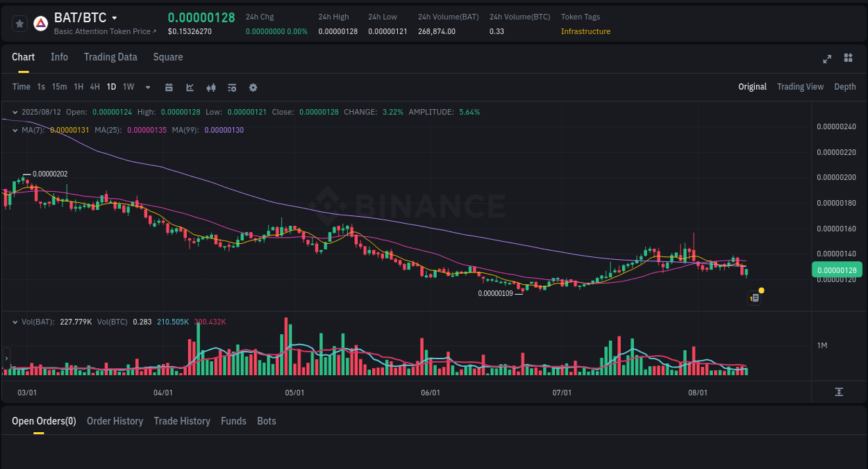Collapse the OHLC date info row

(x=16, y=112)
